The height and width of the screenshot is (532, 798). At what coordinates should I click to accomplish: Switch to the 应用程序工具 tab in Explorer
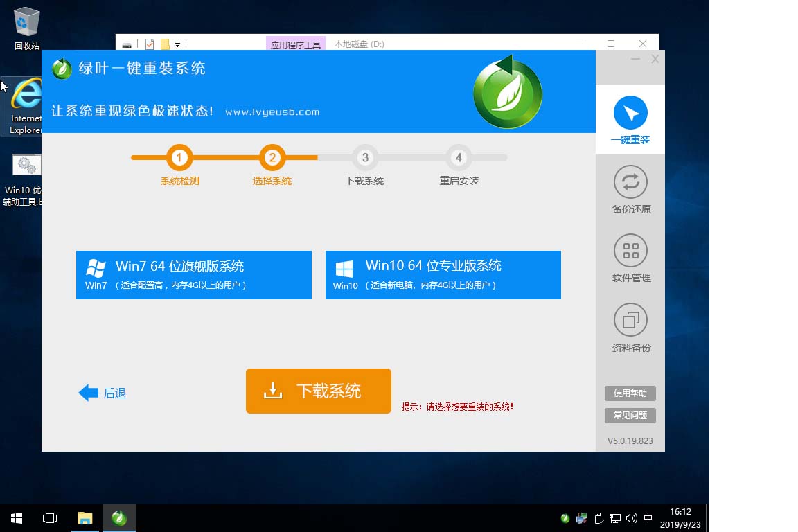point(296,44)
